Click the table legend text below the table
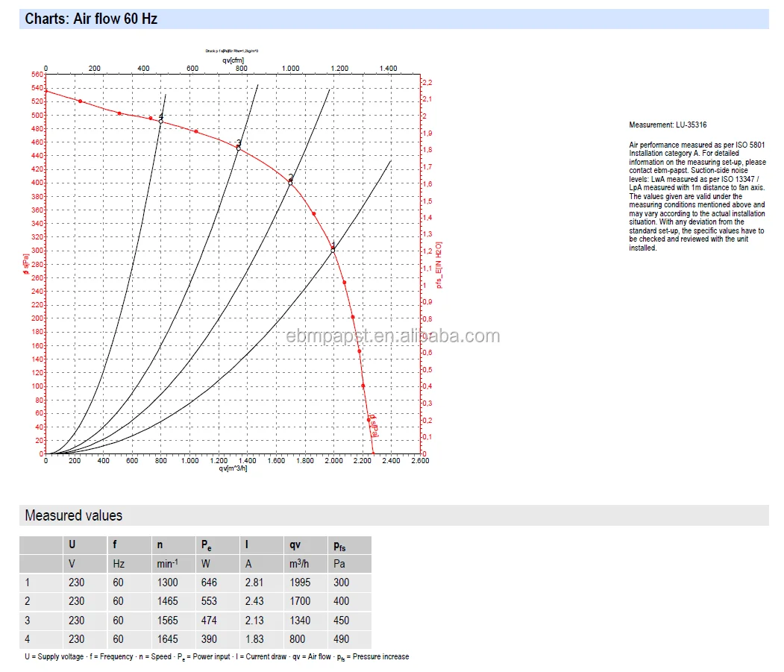The image size is (784, 672). 216,656
